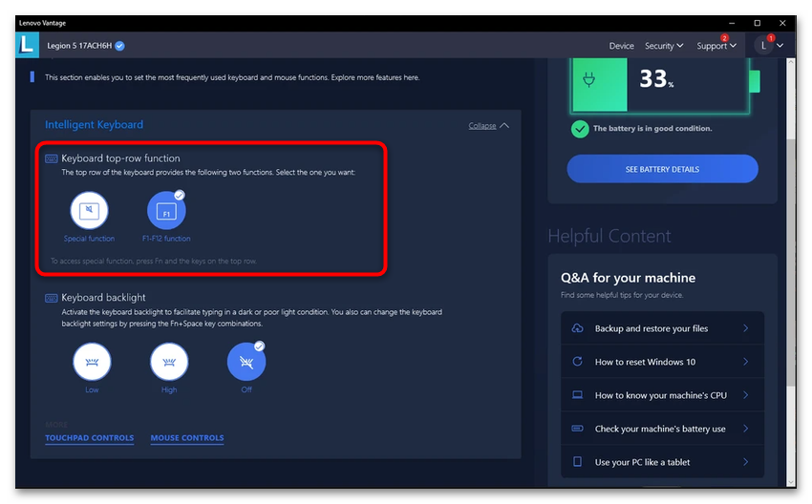Click the cloud backup icon
The image size is (812, 504).
point(577,328)
